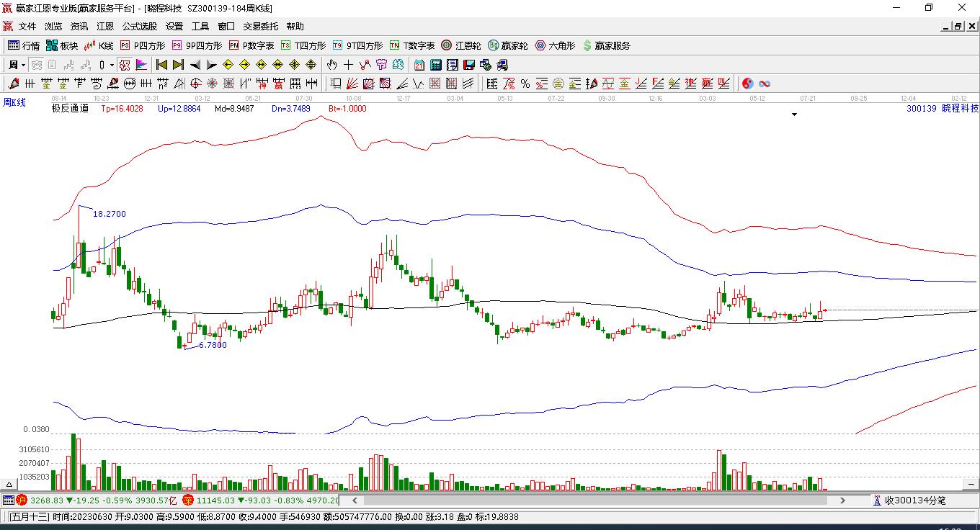Click the 权 adjustment icon
The height and width of the screenshot is (530, 980).
tap(125, 65)
